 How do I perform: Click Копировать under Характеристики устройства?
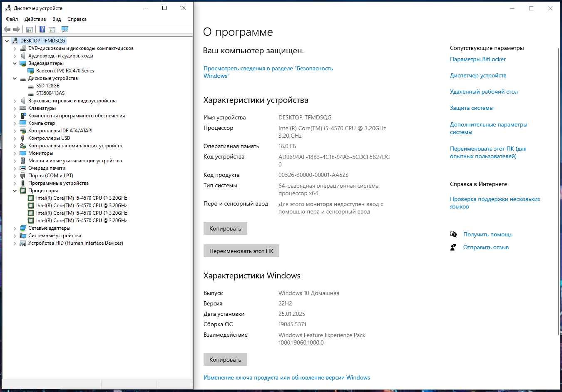[225, 228]
